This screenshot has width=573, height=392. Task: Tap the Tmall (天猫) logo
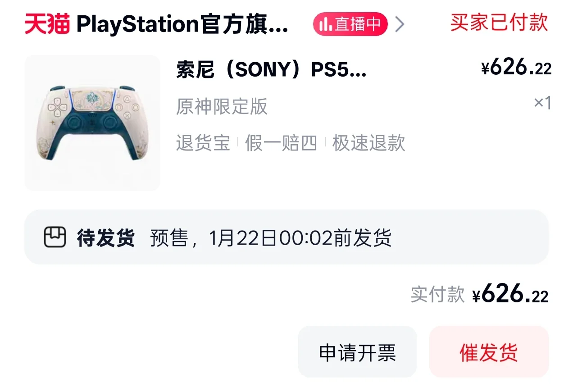[47, 24]
